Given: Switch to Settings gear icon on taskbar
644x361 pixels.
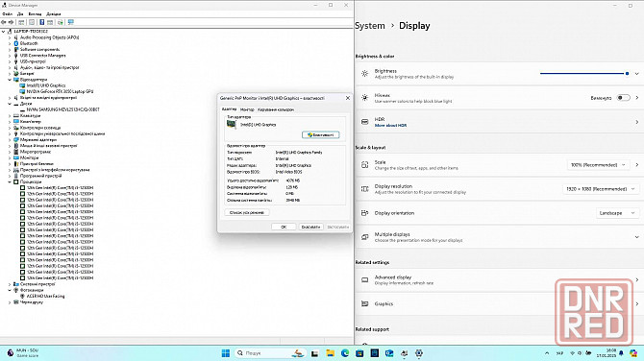Looking at the screenshot, I should (419, 353).
